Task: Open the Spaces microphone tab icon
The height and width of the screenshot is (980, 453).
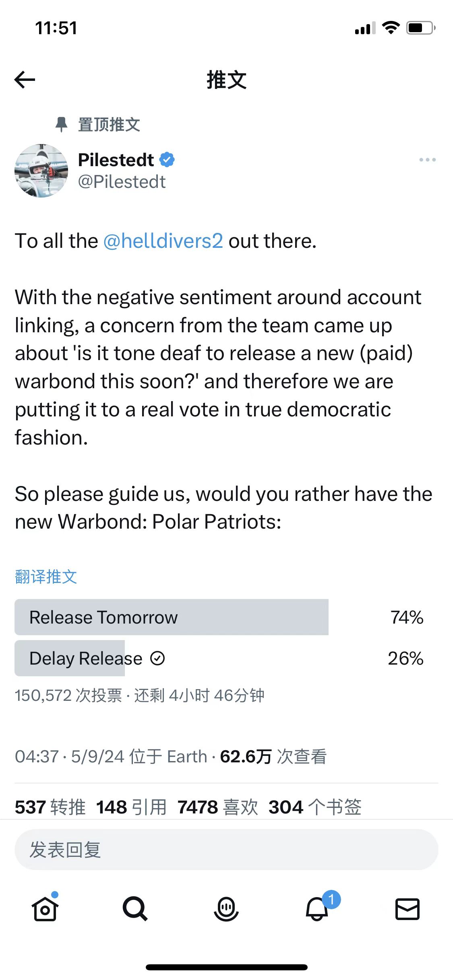Action: tap(226, 909)
